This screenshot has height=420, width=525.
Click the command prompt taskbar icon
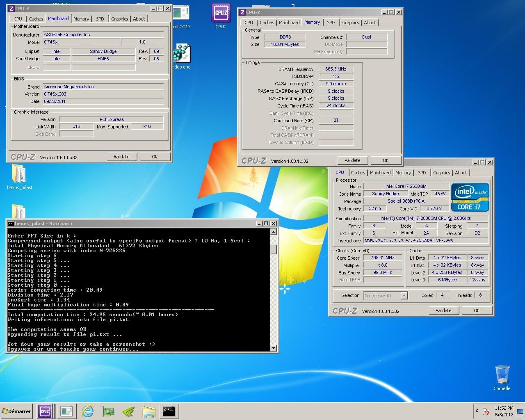169,411
